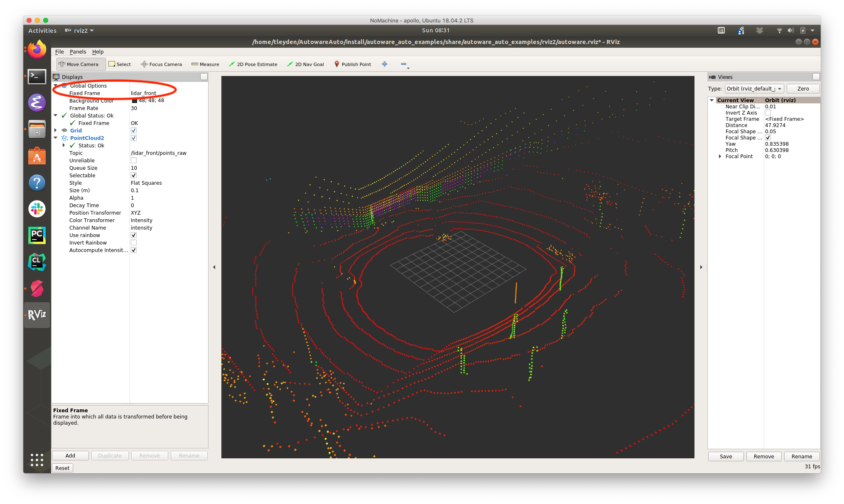Screen dimensions: 844x504
Task: Activate the Publish Point tool
Action: [x=353, y=64]
